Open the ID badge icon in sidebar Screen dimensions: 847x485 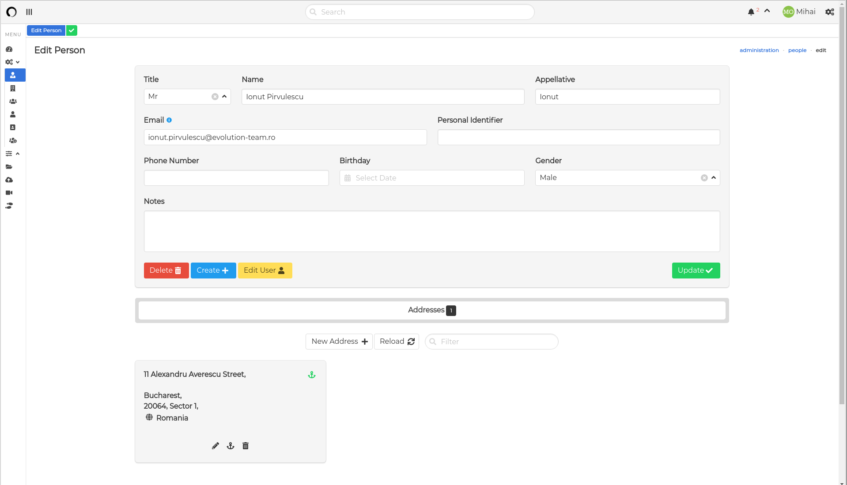[x=12, y=127]
